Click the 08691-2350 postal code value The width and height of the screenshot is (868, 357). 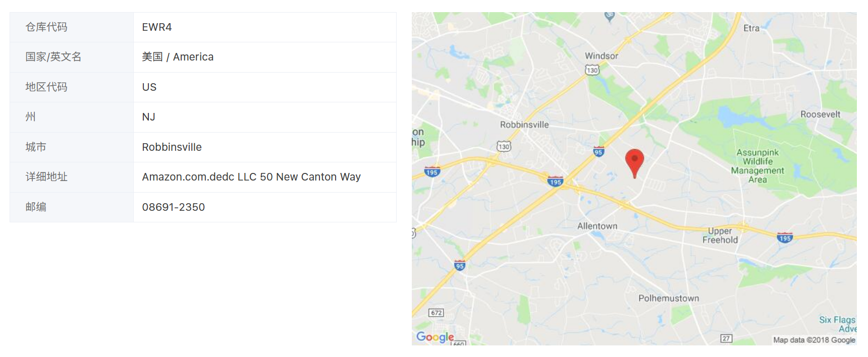(x=173, y=207)
